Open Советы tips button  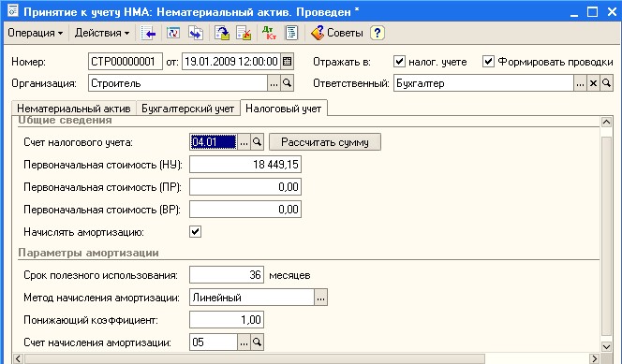pyautogui.click(x=337, y=33)
